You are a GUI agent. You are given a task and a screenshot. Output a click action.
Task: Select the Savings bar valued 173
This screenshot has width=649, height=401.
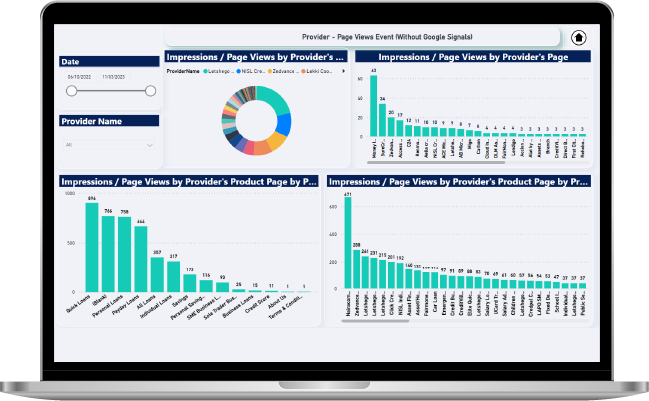[x=190, y=283]
